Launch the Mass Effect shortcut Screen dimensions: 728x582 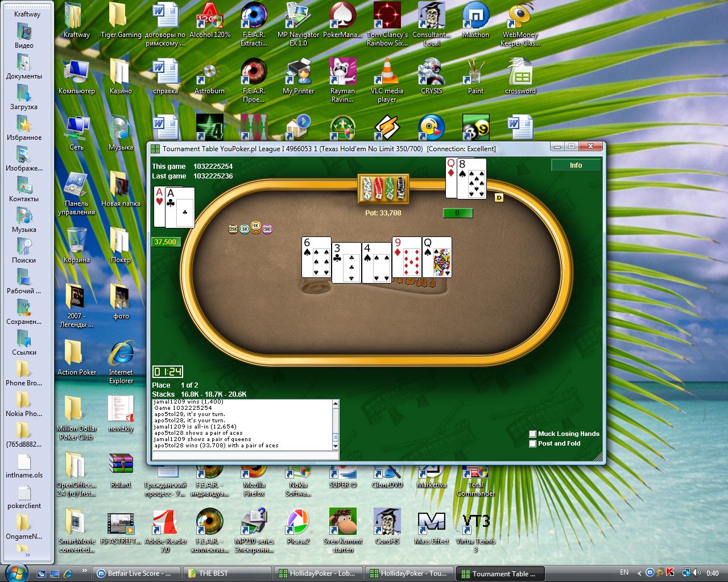coord(431,527)
